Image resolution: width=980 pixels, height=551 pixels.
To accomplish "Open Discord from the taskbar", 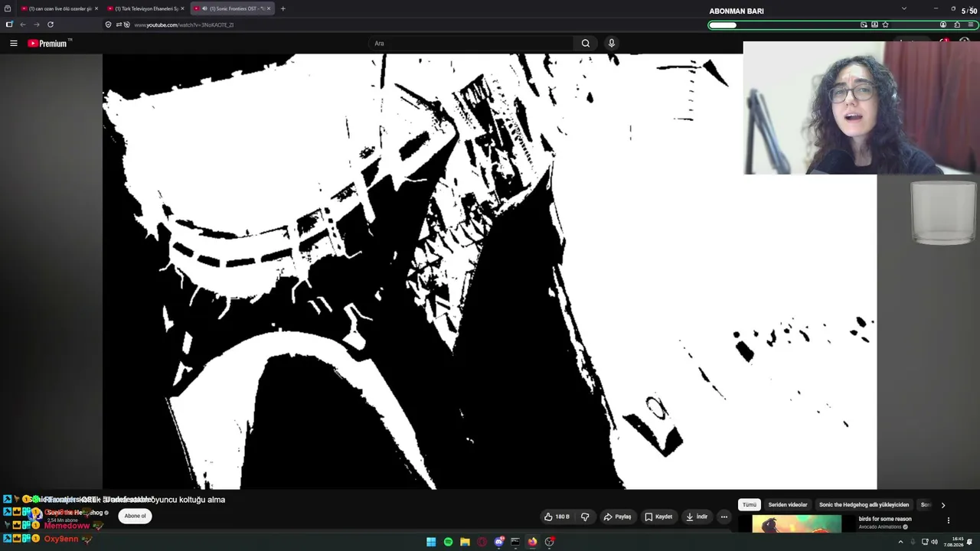I will [499, 542].
